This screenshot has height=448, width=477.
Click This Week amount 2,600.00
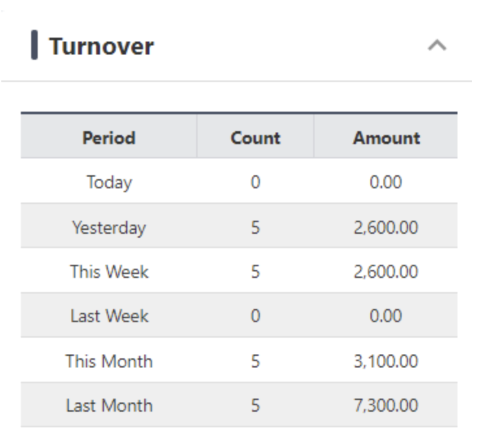(386, 271)
